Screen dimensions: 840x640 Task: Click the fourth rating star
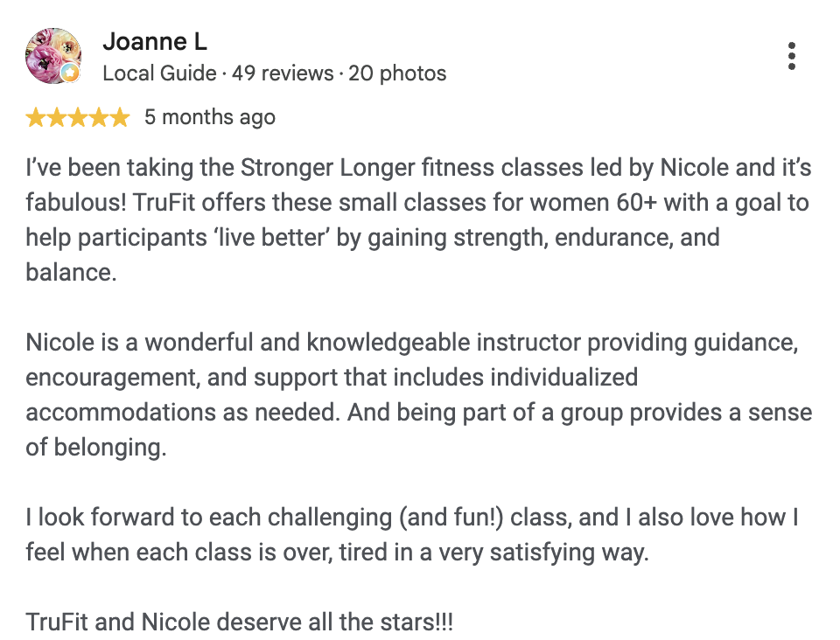[x=99, y=117]
